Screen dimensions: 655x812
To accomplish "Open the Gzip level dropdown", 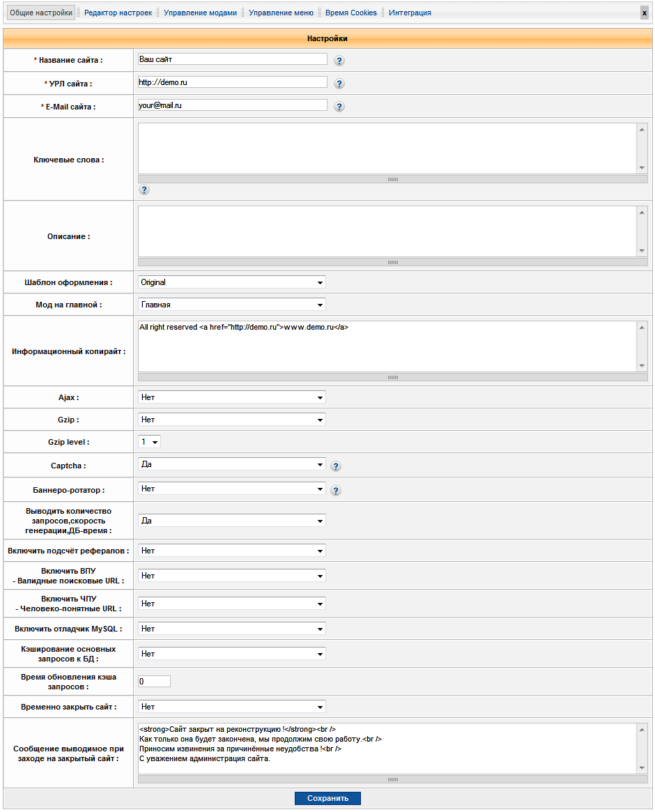I will (x=150, y=442).
